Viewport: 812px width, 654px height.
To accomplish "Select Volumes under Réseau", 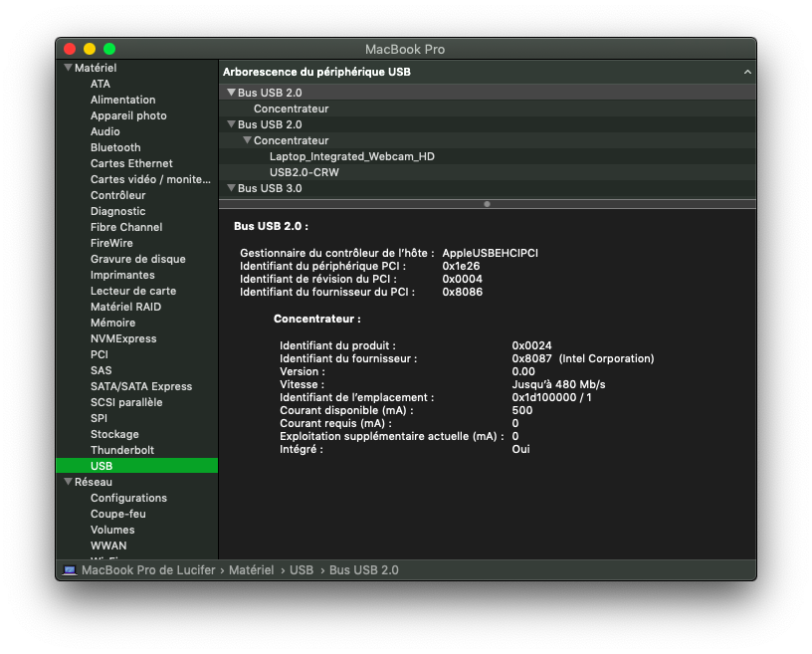I will (112, 530).
